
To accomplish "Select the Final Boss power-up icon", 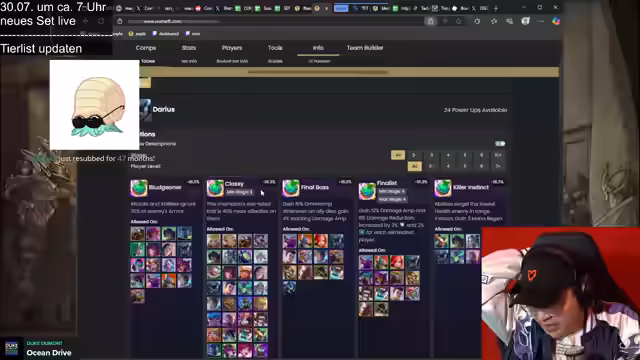I will pyautogui.click(x=291, y=188).
